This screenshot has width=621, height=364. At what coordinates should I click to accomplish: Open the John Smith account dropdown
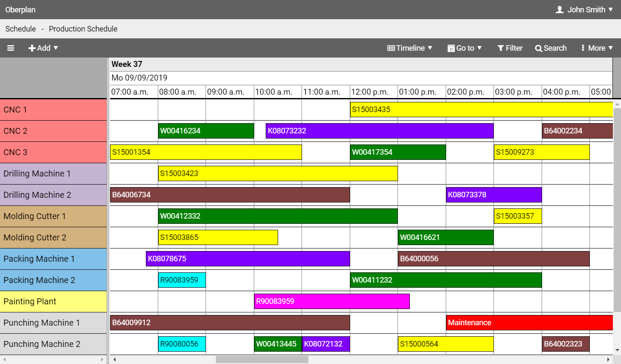coord(584,9)
